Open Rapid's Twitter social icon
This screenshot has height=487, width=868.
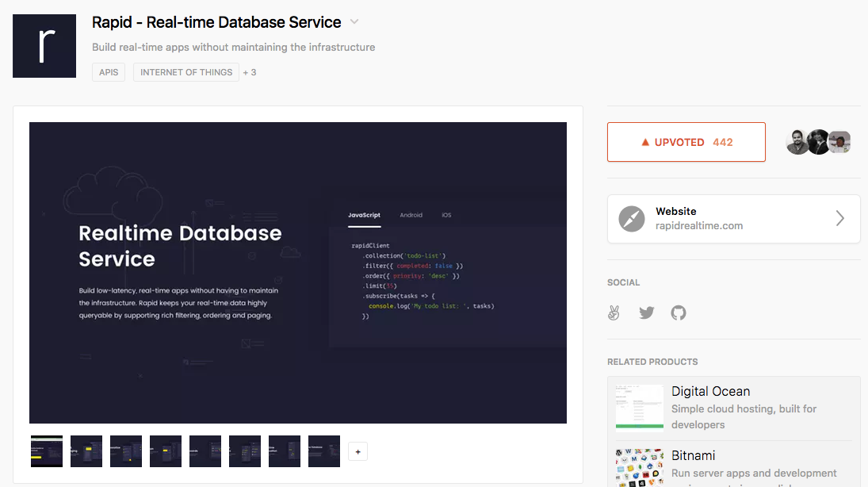point(646,313)
